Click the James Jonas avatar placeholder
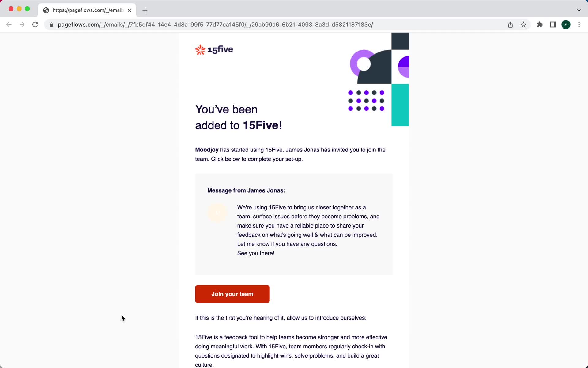588x368 pixels. point(217,212)
